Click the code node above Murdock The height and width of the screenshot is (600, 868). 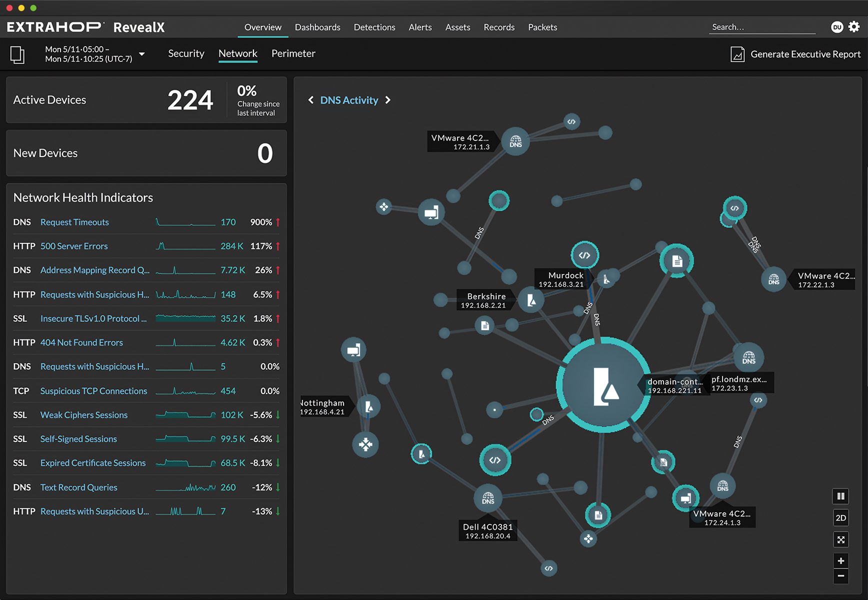point(584,255)
